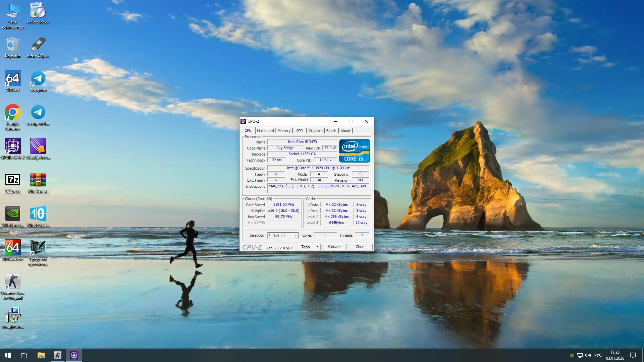Open the Bench tab in CPU-Z
This screenshot has height=362, width=644.
[331, 131]
